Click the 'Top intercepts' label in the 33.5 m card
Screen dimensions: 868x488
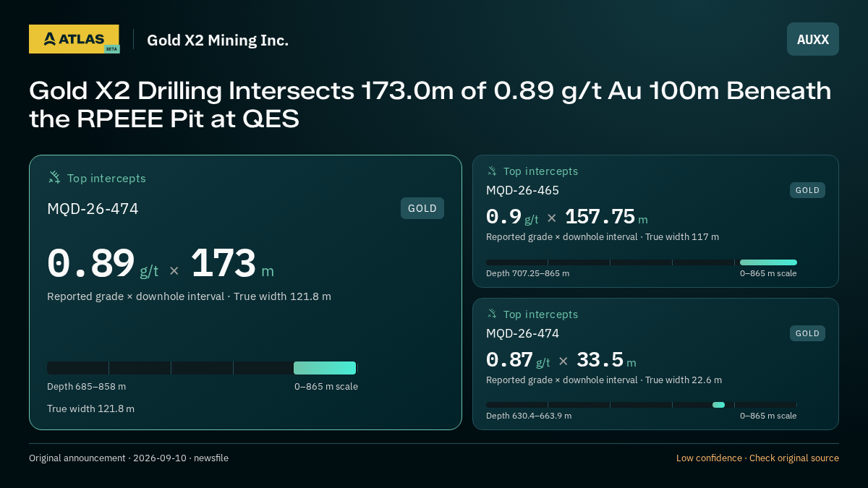coord(540,314)
